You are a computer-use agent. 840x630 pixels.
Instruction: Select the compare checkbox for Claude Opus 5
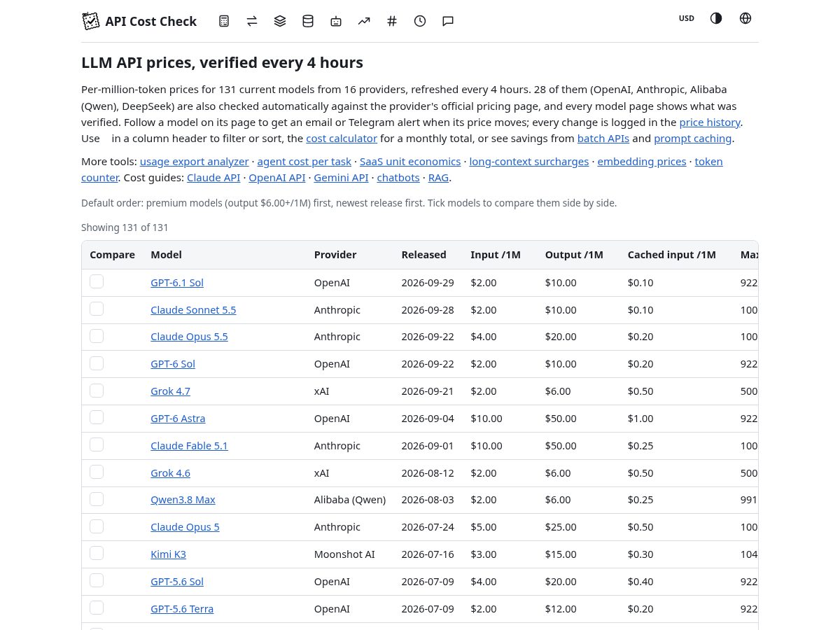(x=97, y=526)
